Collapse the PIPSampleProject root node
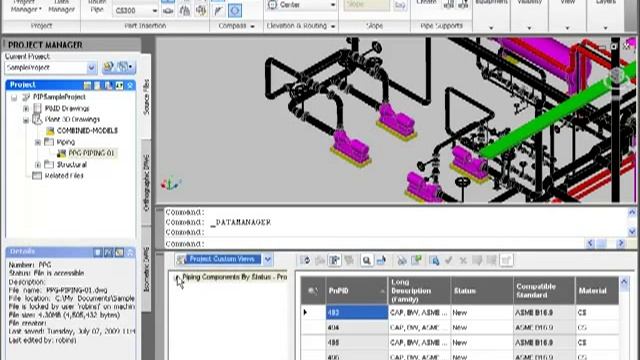 click(x=14, y=97)
